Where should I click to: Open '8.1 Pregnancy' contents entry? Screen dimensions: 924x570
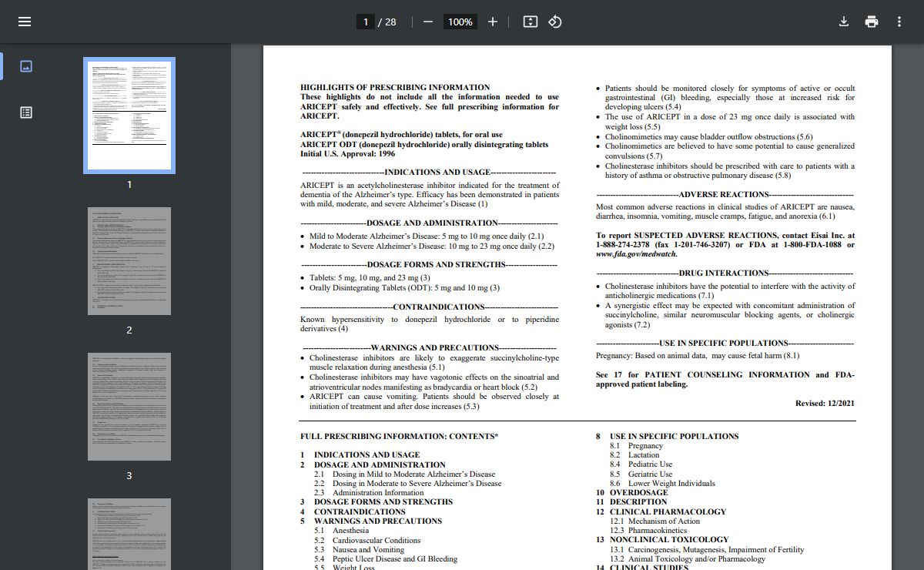click(x=636, y=446)
